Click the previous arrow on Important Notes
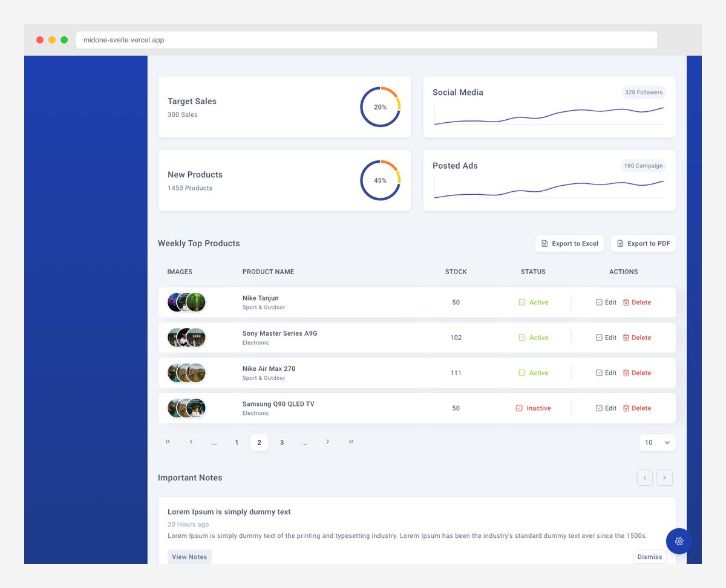 (644, 477)
